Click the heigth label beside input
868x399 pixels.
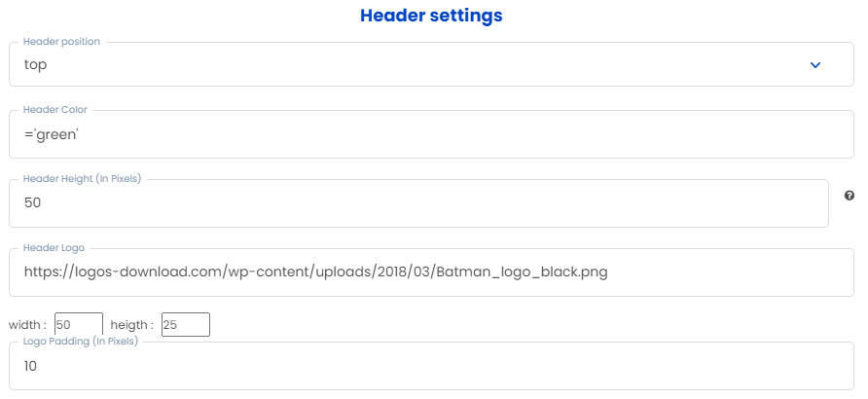[x=131, y=325]
